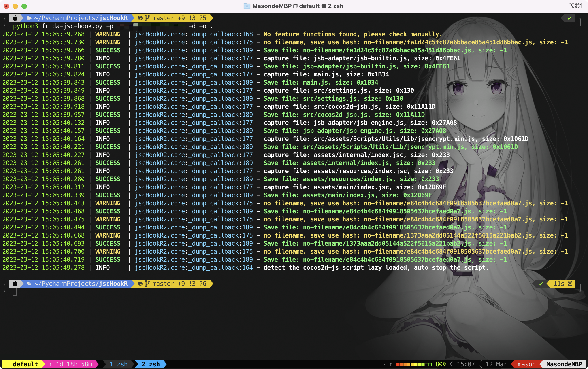Click the folder icon in the window title
The height and width of the screenshot is (369, 588).
tap(247, 6)
